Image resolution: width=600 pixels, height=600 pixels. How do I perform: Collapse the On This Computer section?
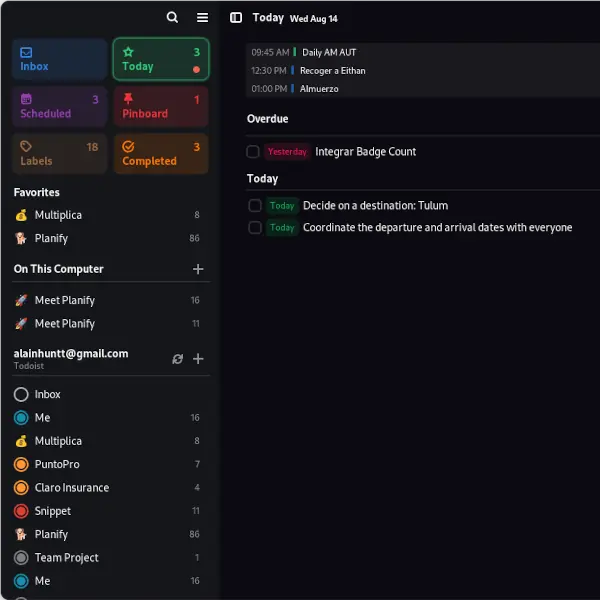[x=58, y=269]
